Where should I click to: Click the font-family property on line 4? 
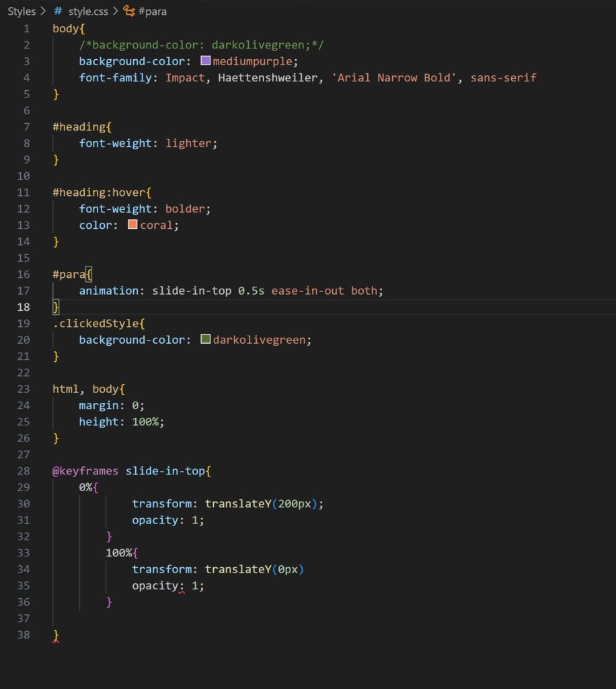click(115, 78)
